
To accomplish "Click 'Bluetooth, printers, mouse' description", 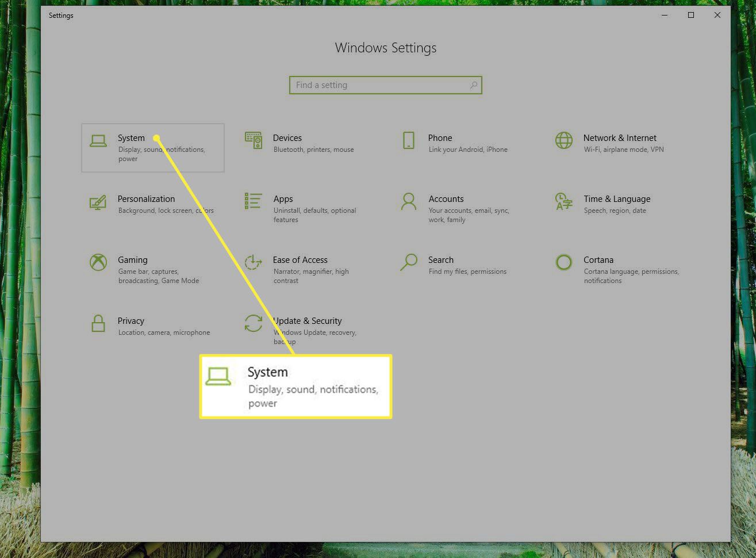I will click(x=314, y=150).
